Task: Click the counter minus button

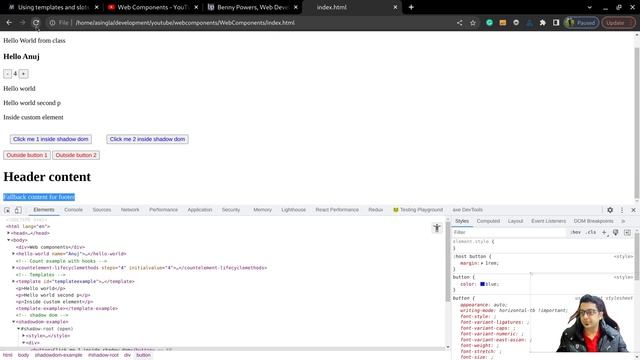Action: coord(7,74)
